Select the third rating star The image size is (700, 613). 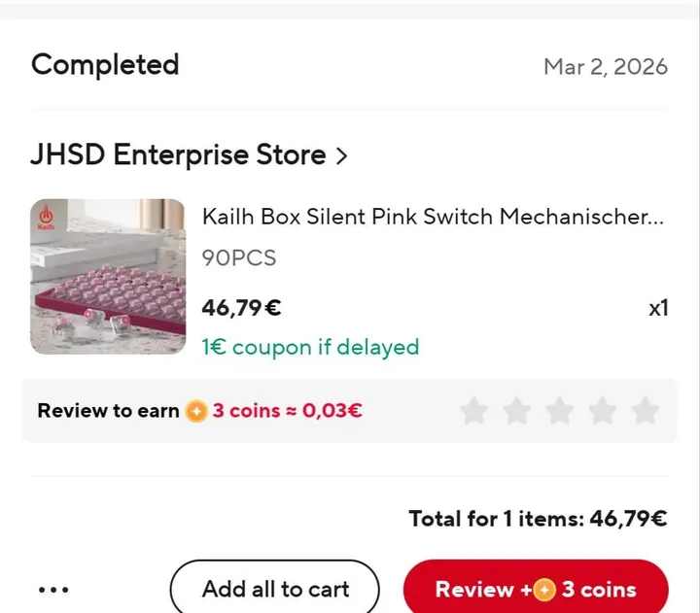(559, 411)
